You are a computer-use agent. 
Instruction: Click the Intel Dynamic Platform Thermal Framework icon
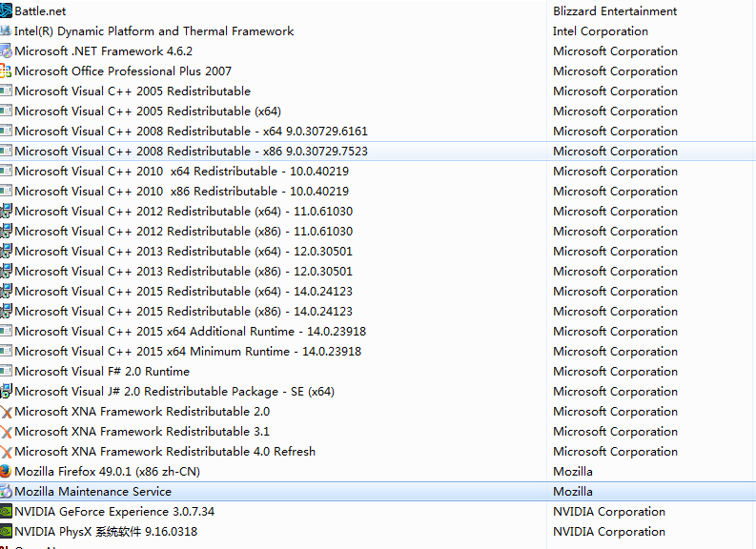coord(6,30)
